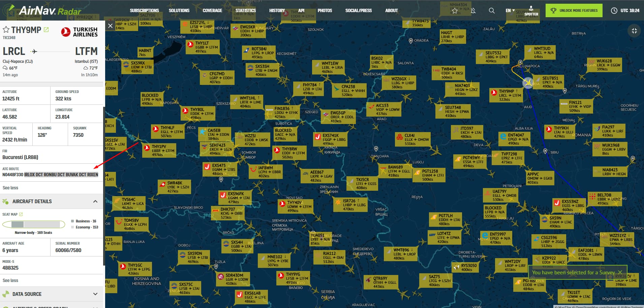644x308 pixels.
Task: Click the serial number 60066/7580
Action: click(68, 250)
